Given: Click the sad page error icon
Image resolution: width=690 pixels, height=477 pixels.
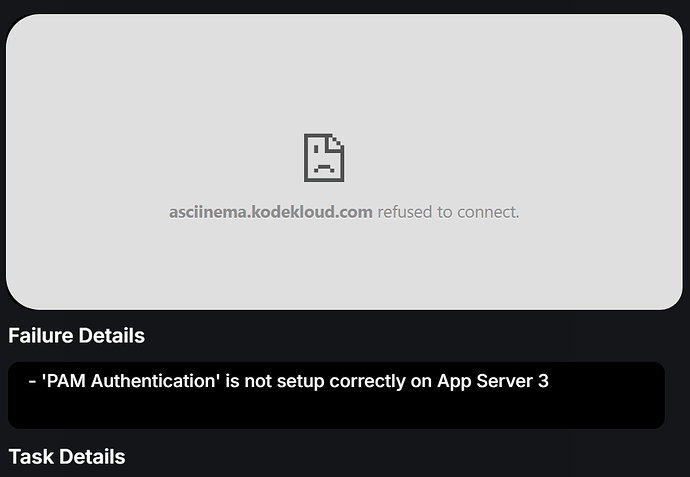Looking at the screenshot, I should [324, 157].
